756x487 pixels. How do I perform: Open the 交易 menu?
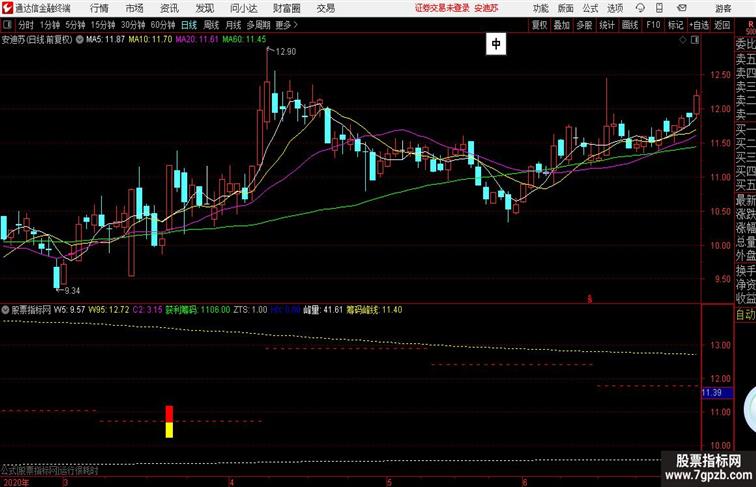[x=326, y=8]
